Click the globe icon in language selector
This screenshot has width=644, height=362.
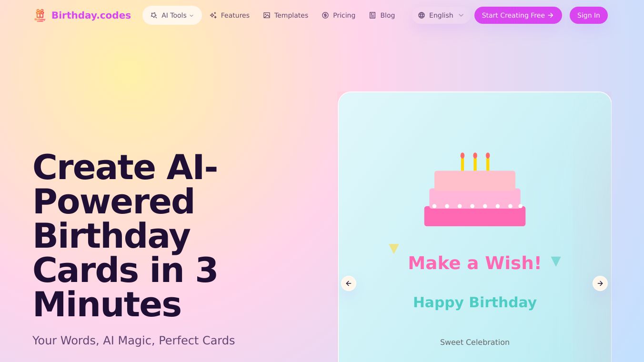(x=422, y=15)
